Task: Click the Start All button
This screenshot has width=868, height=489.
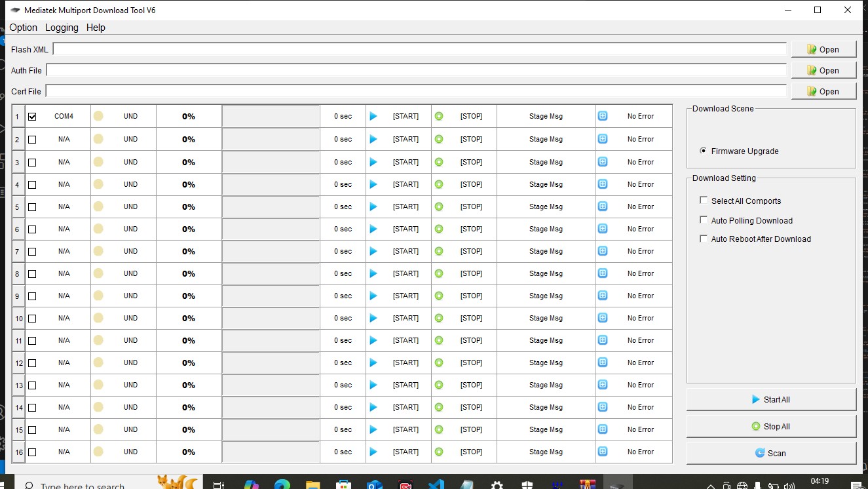Action: [771, 399]
